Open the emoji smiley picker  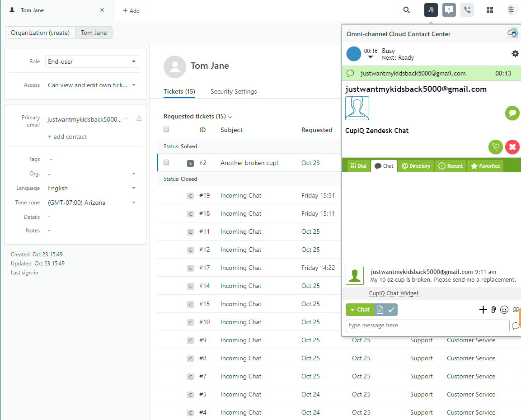click(x=504, y=310)
